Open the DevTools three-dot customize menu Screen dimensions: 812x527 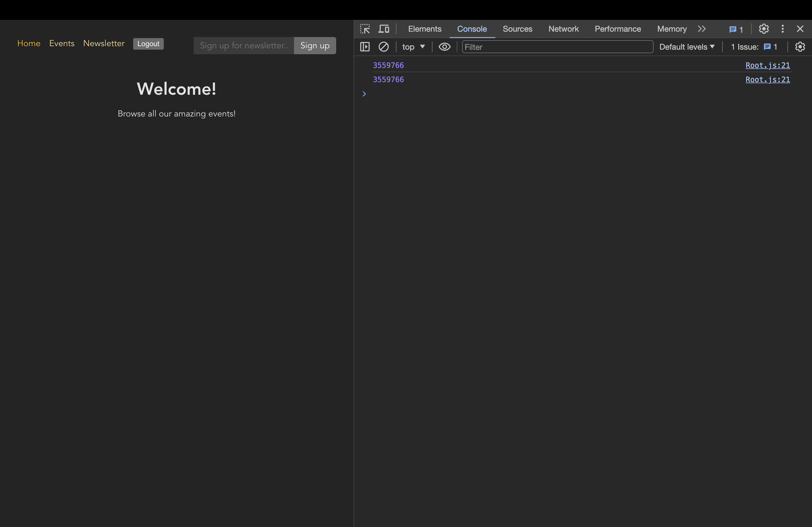click(x=783, y=29)
